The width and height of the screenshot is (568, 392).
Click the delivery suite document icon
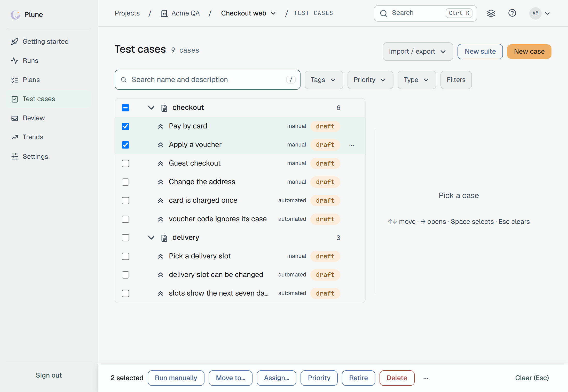[164, 238]
